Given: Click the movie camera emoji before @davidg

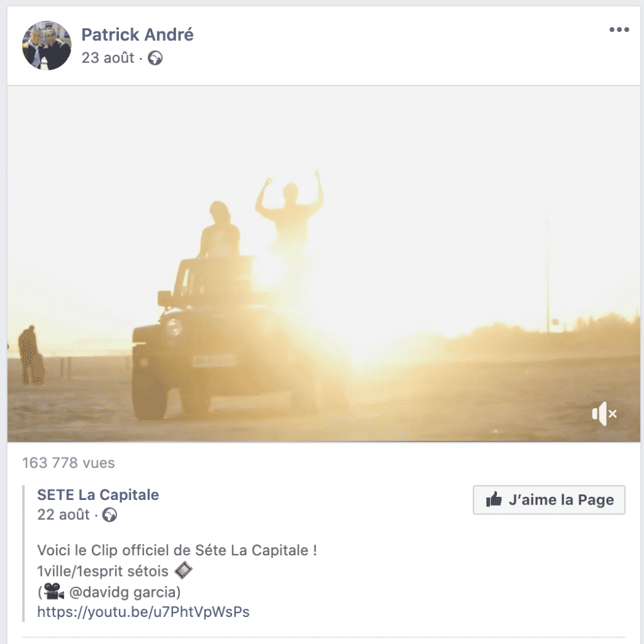Looking at the screenshot, I should pos(54,591).
